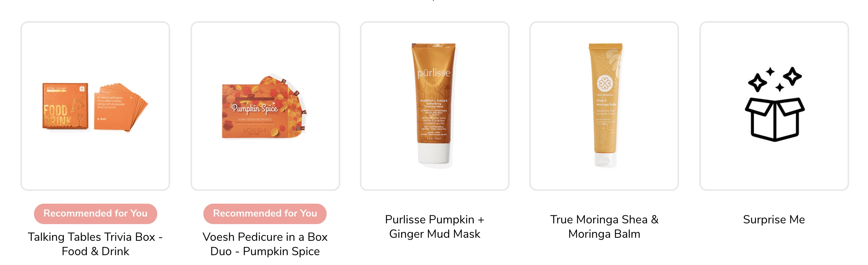Open Purlisse Pumpkin + Ginger Mud Mask title
868x265 pixels.
pos(435,227)
